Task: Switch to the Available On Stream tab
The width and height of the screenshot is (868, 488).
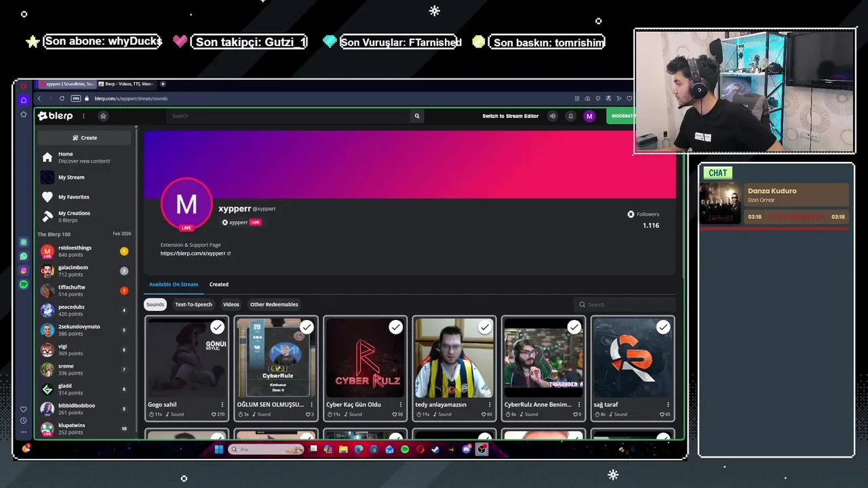Action: pos(174,285)
